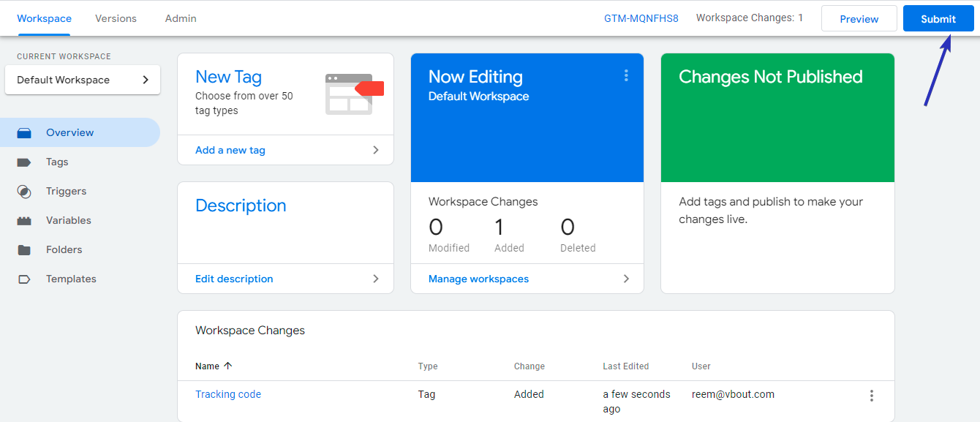Click the Folders icon in sidebar
Viewport: 980px width, 422px height.
(24, 250)
